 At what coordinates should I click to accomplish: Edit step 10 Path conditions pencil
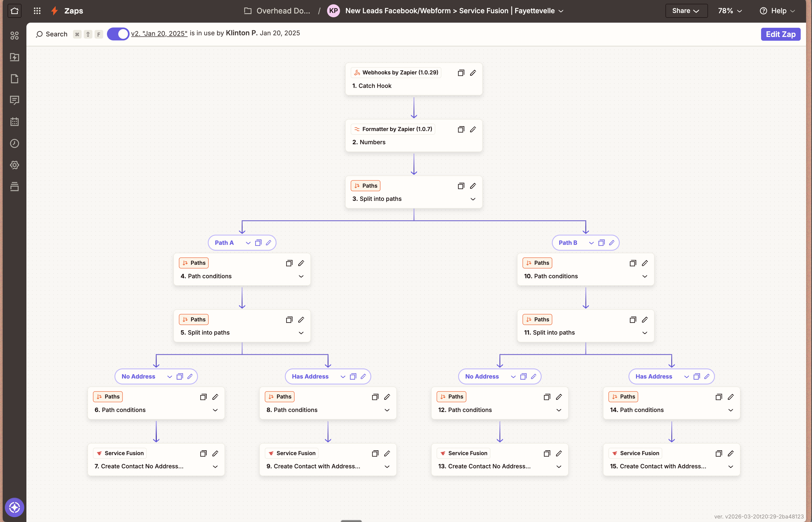(x=645, y=263)
